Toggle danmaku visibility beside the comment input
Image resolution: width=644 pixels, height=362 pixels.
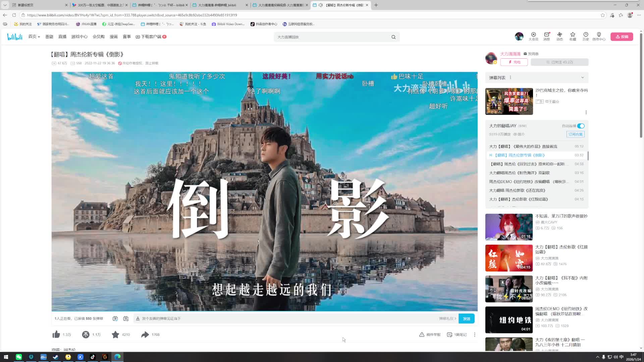pos(115,318)
